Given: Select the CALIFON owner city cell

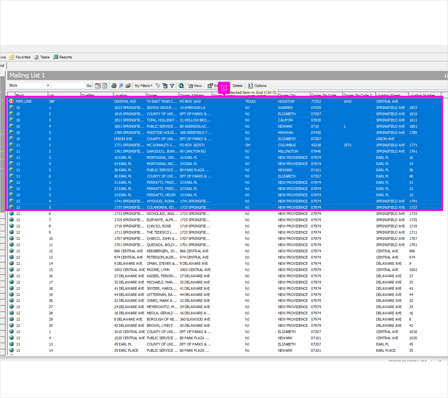Looking at the screenshot, I should 285,120.
